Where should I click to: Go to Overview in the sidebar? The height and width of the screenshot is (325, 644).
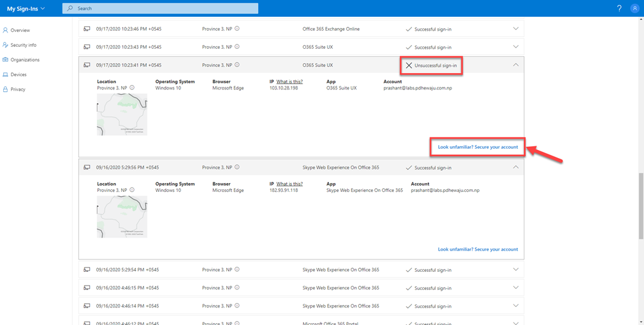tap(20, 31)
